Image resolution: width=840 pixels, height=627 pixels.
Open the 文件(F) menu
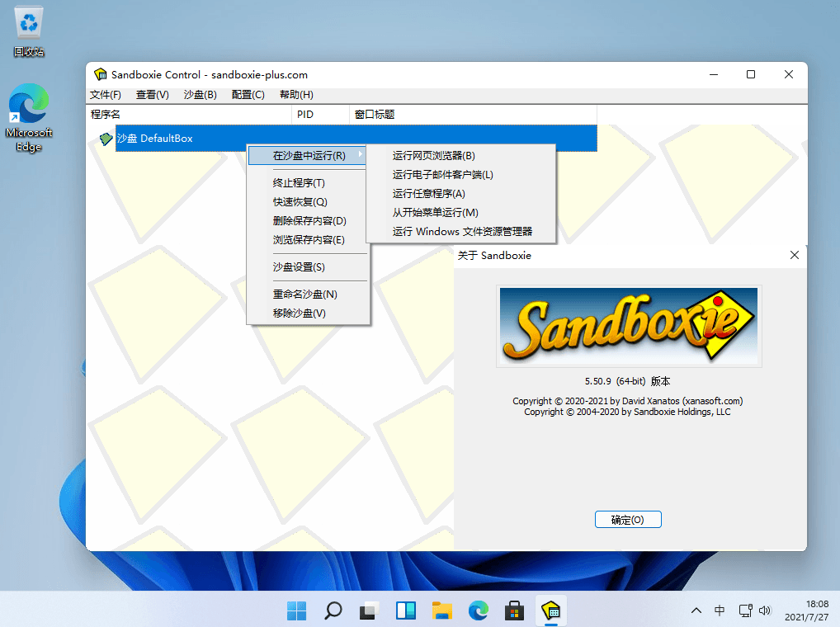[106, 95]
